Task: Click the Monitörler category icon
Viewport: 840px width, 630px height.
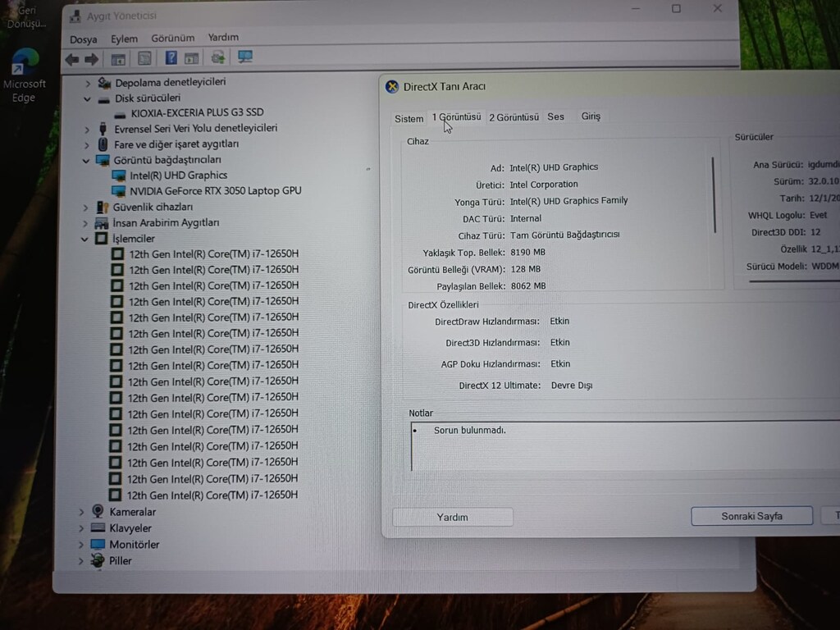Action: tap(98, 545)
